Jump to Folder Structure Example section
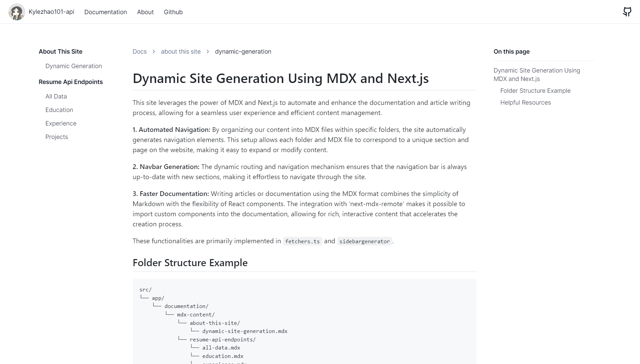640x364 pixels. click(x=535, y=91)
